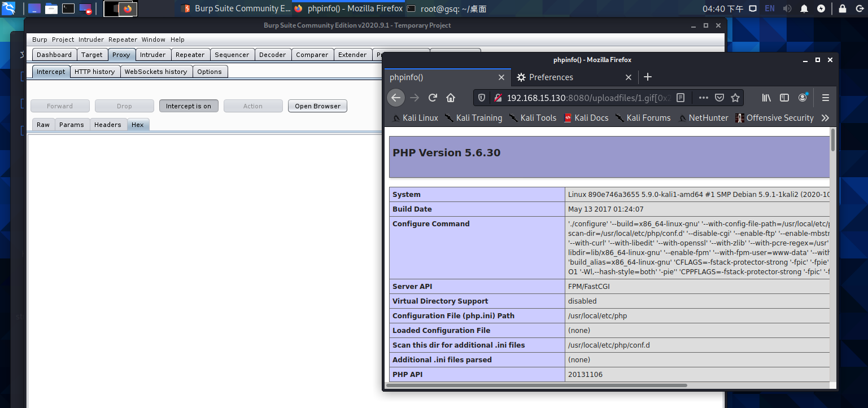The width and height of the screenshot is (868, 408).
Task: Open the Window menu
Action: tap(153, 40)
